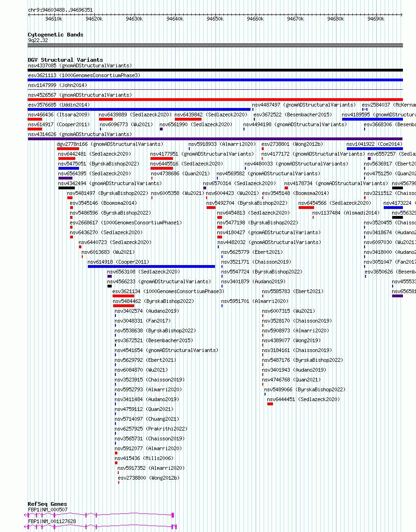Open esv2738801 (Wong2012b) variant label

tap(292, 144)
